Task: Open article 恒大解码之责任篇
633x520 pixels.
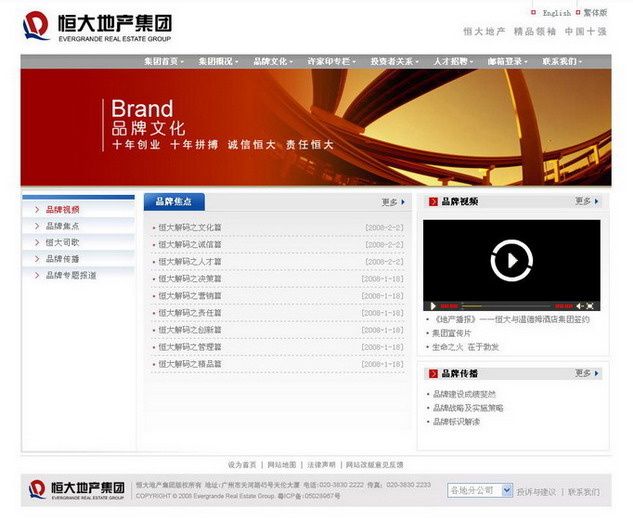Action: click(x=190, y=313)
